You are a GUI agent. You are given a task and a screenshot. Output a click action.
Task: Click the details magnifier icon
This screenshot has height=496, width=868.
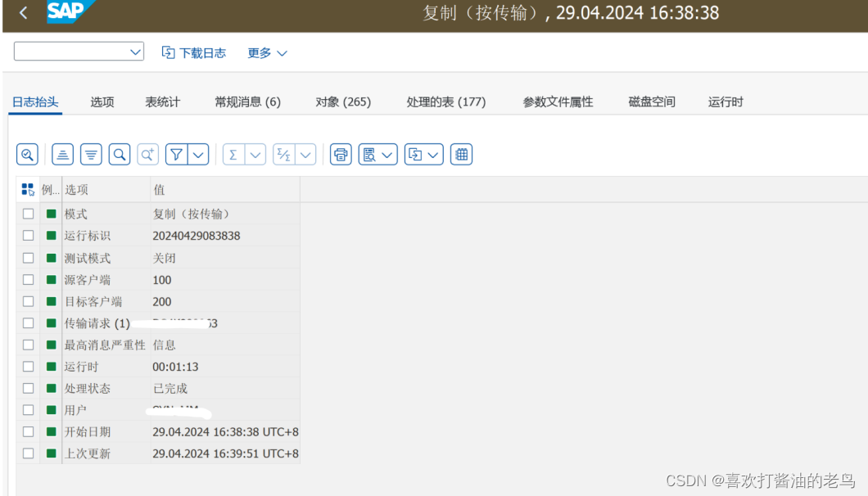(x=27, y=154)
